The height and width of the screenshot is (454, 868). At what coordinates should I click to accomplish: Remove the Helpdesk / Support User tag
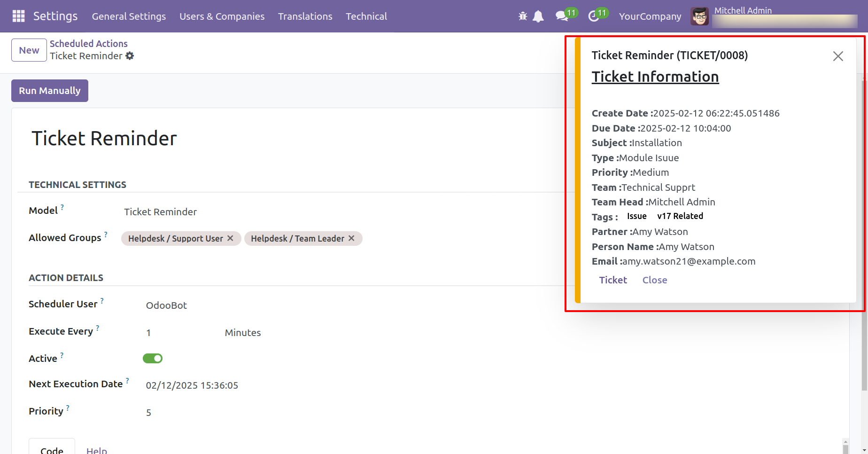(230, 238)
